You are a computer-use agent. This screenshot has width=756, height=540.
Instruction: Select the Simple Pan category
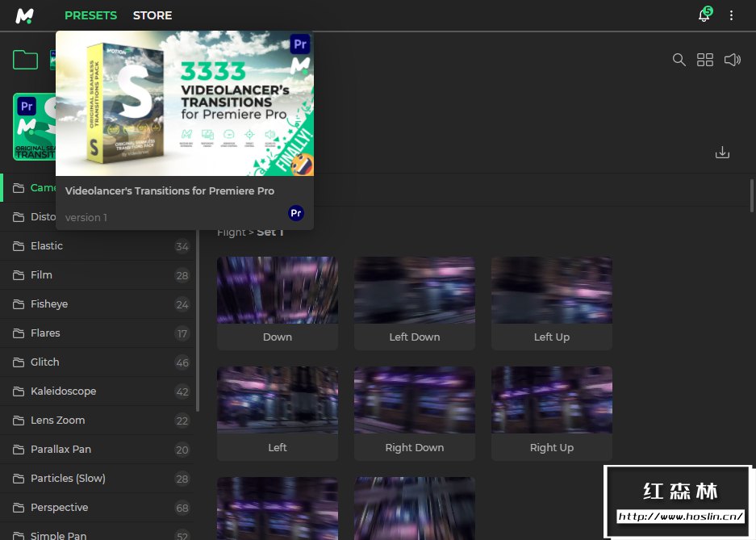98,532
